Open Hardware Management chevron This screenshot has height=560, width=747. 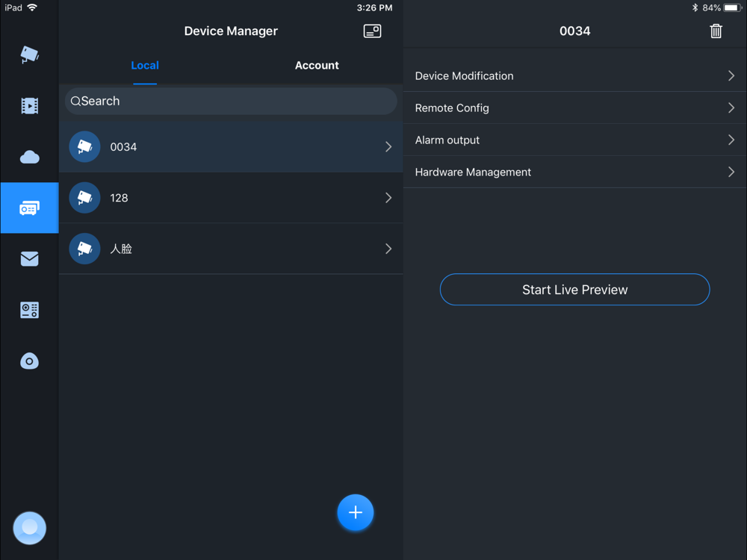click(731, 172)
